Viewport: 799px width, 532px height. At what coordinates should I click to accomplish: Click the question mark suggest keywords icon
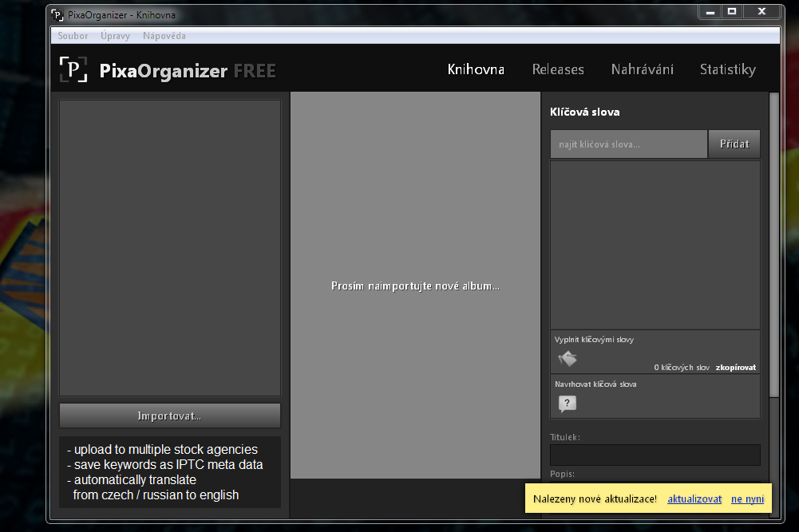point(567,404)
